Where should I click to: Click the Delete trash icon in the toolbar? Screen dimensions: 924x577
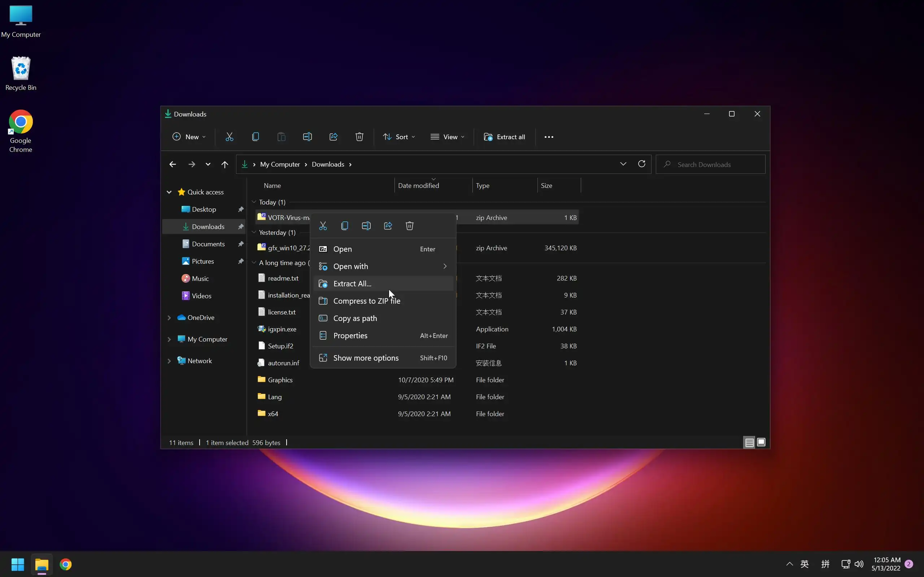pos(359,137)
